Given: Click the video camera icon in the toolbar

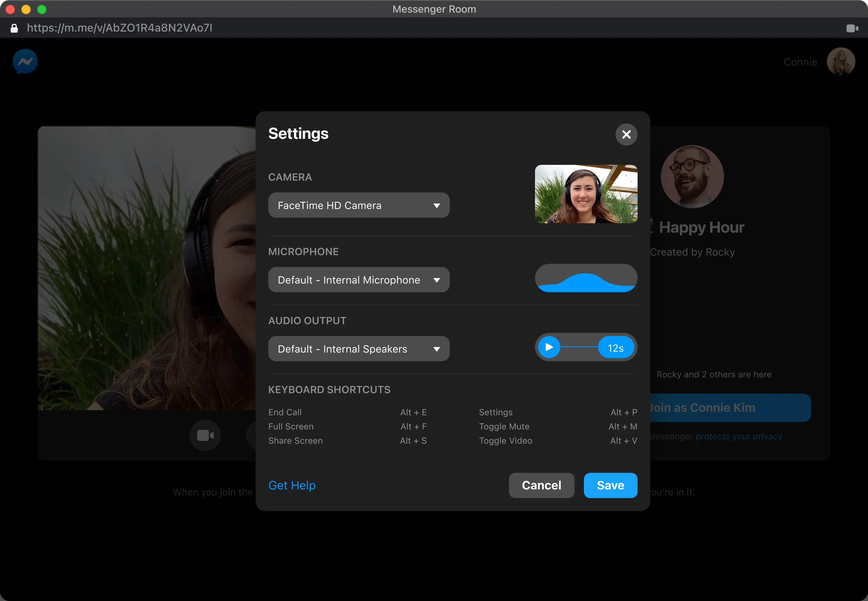Looking at the screenshot, I should point(852,28).
